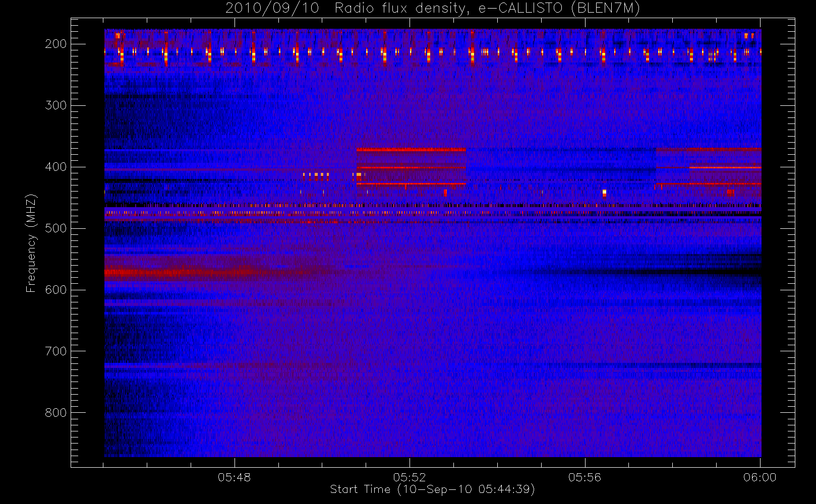Click the 05:52 time tick label
Viewport: 816px width, 504px height.
click(x=410, y=477)
